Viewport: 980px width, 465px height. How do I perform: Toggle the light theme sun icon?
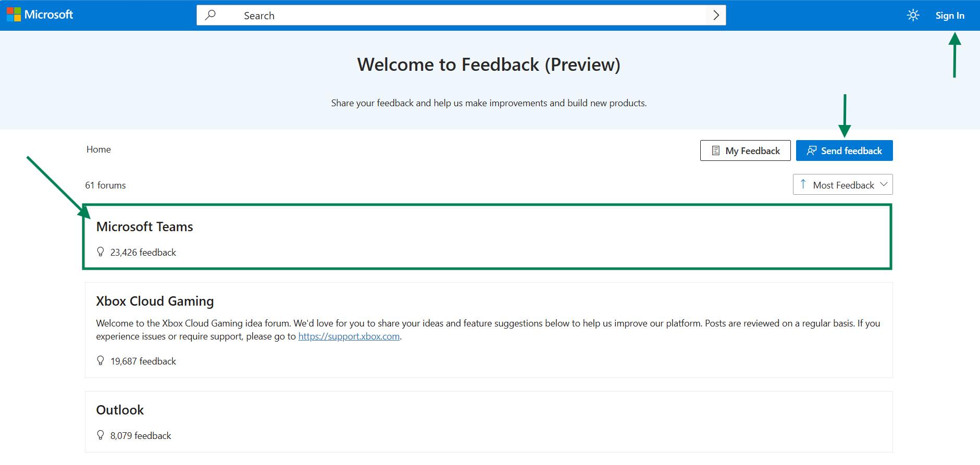coord(913,15)
